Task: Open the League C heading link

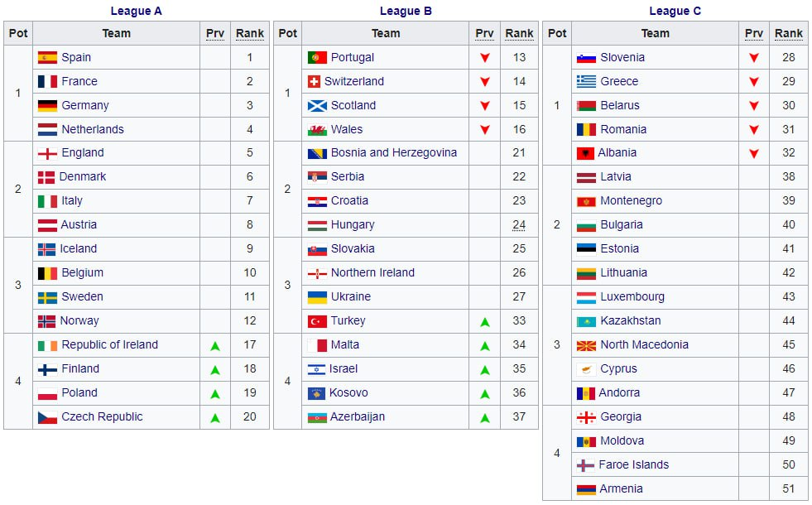Action: pyautogui.click(x=675, y=11)
